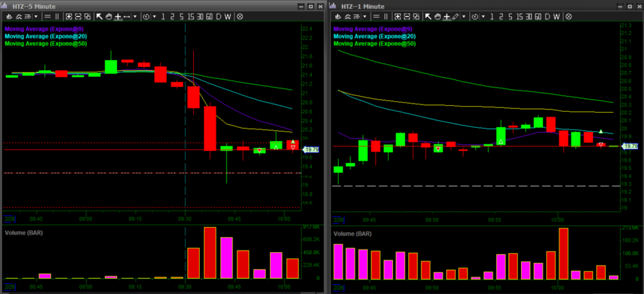
Task: Click the 19.79 price marker on 5 Minute chart
Action: coord(311,150)
